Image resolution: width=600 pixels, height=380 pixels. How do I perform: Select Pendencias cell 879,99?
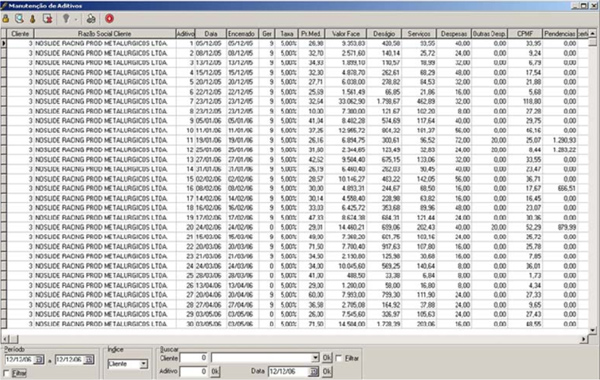tap(560, 227)
